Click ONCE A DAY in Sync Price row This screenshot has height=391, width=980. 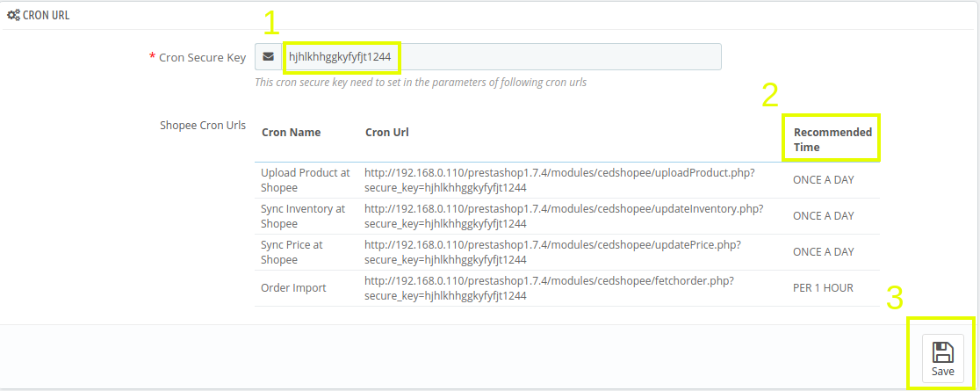(823, 252)
